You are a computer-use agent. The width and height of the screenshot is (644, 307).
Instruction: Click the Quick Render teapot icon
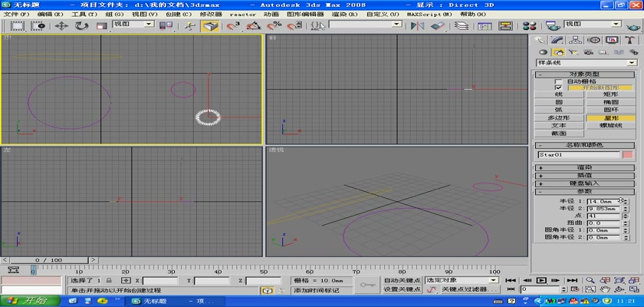pos(634,27)
